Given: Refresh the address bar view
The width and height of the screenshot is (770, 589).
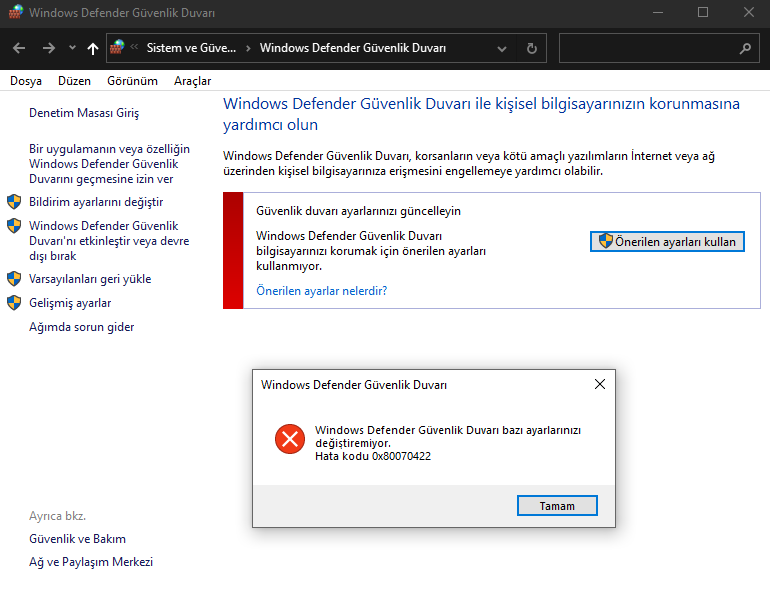Looking at the screenshot, I should (531, 48).
